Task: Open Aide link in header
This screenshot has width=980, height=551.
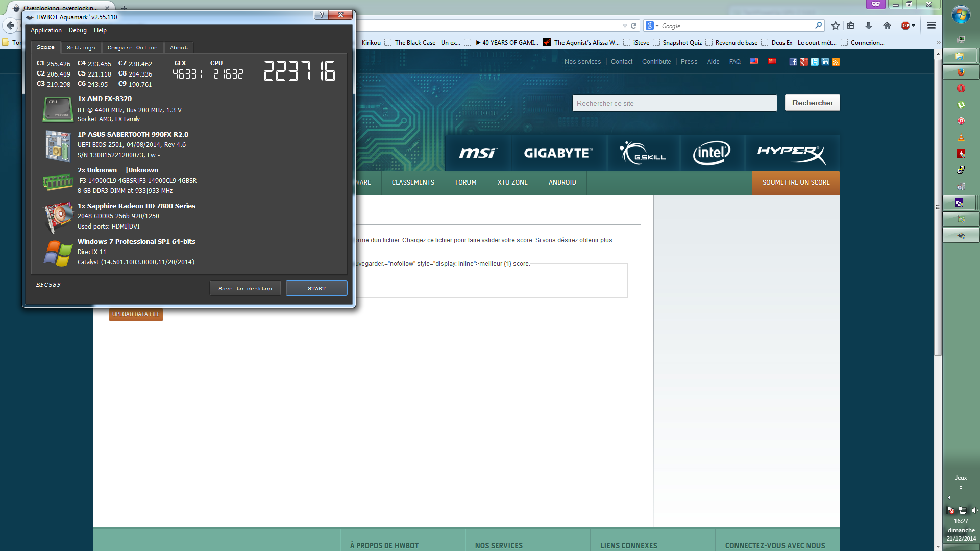Action: click(x=713, y=62)
